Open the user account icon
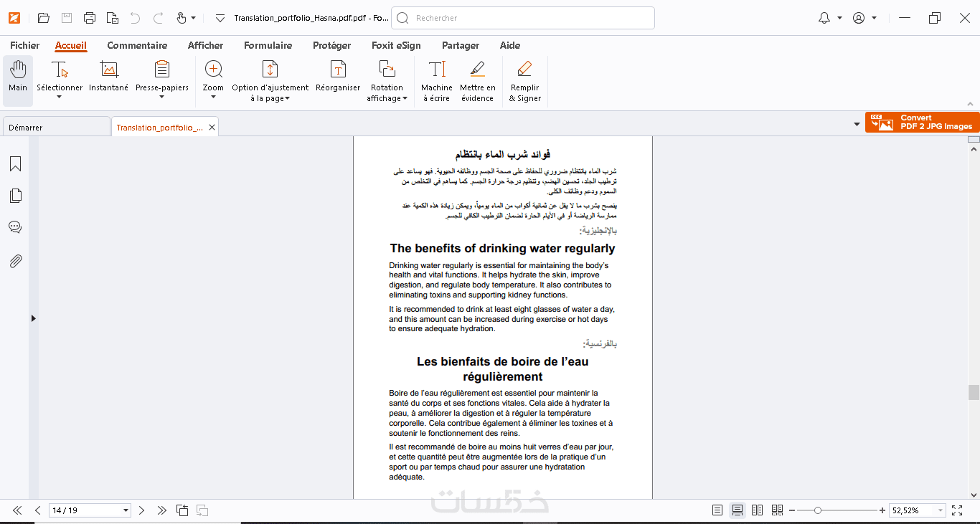Image resolution: width=980 pixels, height=524 pixels. coord(859,18)
